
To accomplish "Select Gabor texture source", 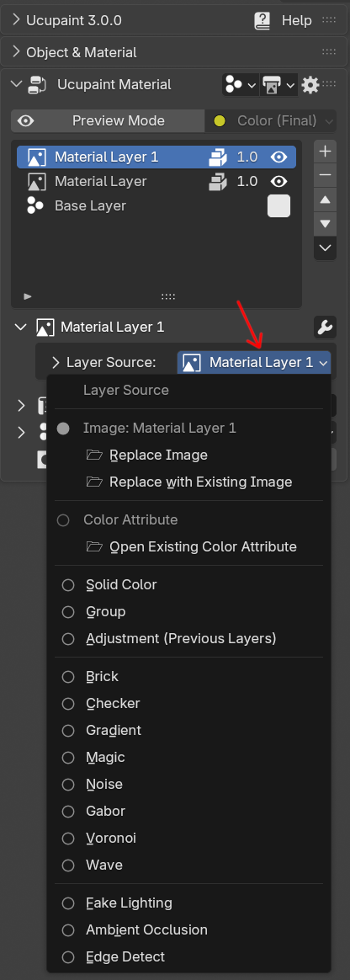I will tap(189, 812).
